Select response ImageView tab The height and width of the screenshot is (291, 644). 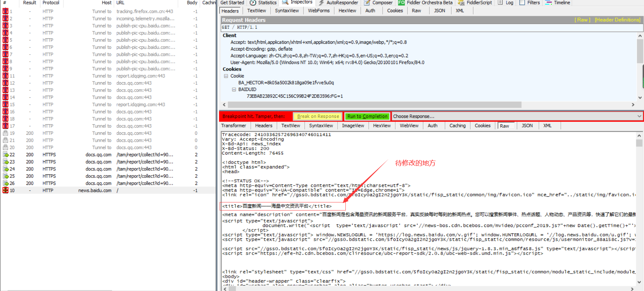(x=353, y=126)
